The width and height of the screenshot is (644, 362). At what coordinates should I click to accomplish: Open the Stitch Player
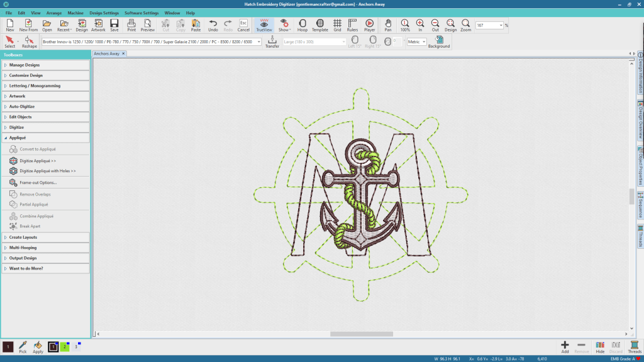click(369, 25)
